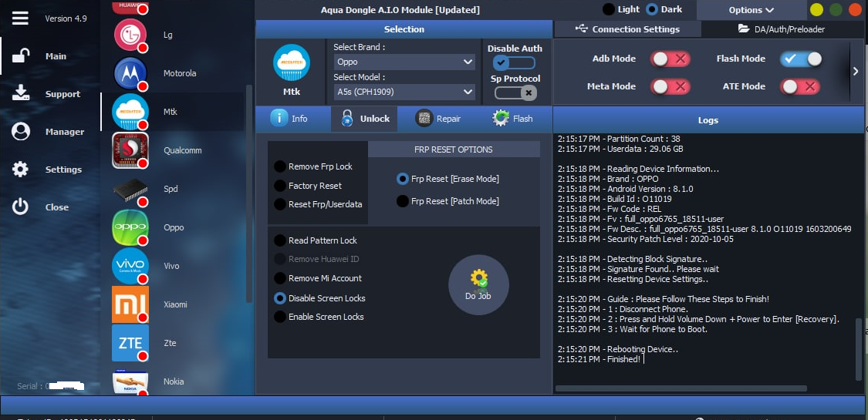The height and width of the screenshot is (420, 868).
Task: Click the Close power icon
Action: tap(21, 207)
